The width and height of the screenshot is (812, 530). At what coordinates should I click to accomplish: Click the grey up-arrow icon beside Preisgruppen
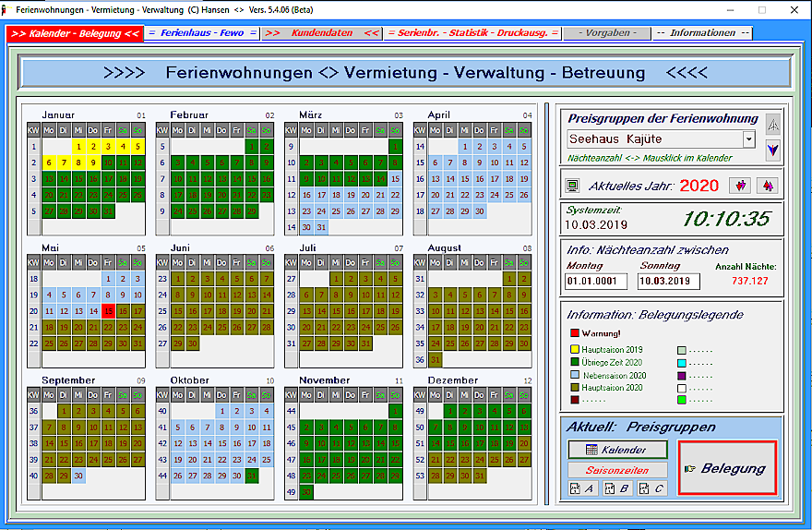point(773,125)
